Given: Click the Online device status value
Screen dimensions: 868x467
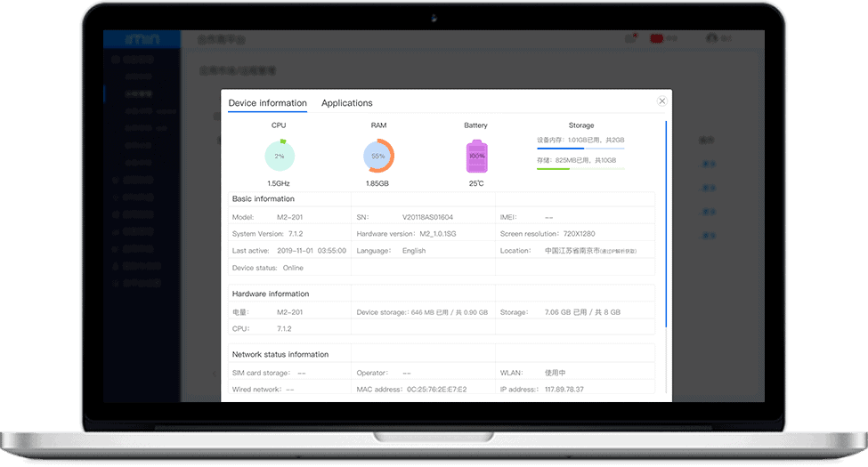Looking at the screenshot, I should (293, 268).
